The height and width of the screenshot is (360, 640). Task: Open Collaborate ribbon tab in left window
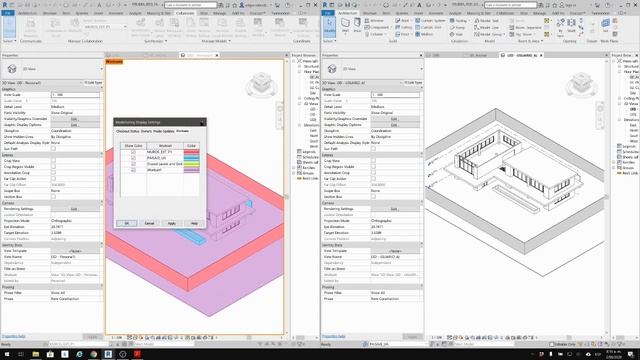point(185,13)
